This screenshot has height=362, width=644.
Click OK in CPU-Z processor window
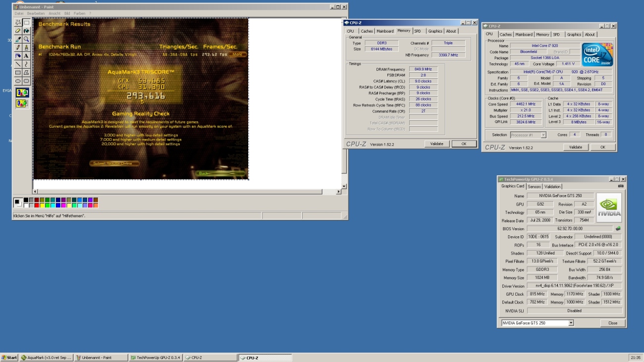tap(602, 147)
